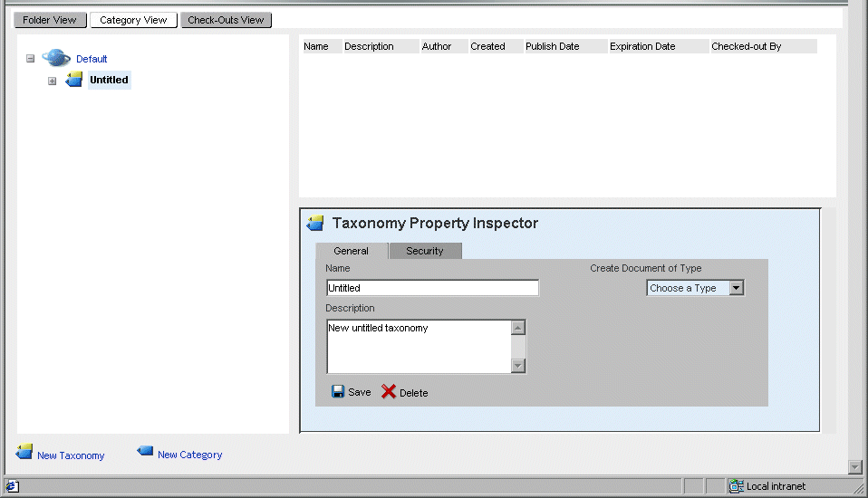Viewport: 868px width, 498px height.
Task: Click Description box scroll down arrow
Action: [x=518, y=366]
